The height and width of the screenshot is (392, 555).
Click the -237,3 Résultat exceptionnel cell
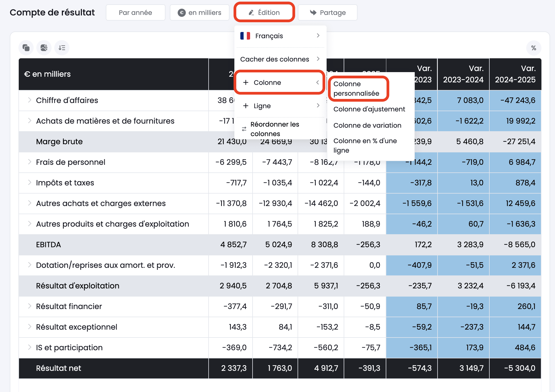(463, 327)
